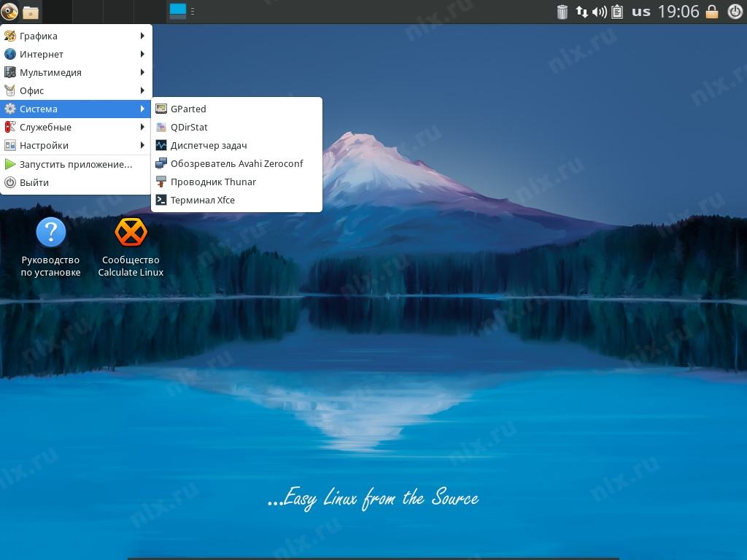Click the network connection tray icon

pos(581,12)
